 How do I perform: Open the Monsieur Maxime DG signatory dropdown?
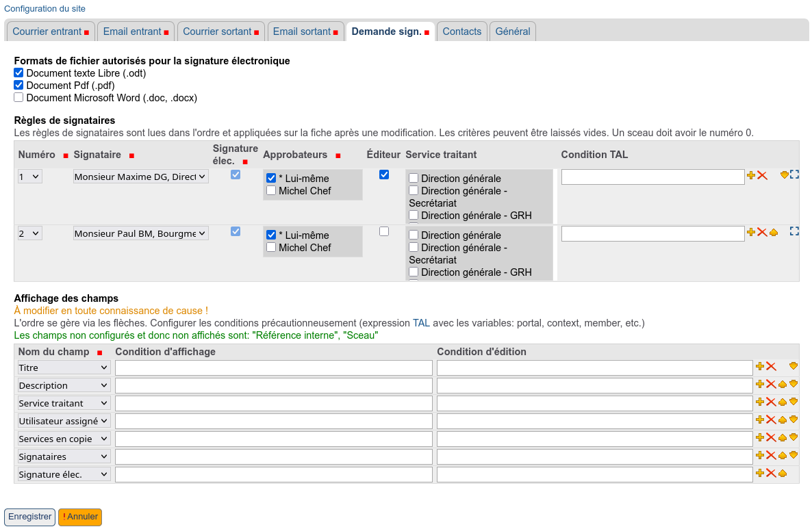[x=141, y=177]
